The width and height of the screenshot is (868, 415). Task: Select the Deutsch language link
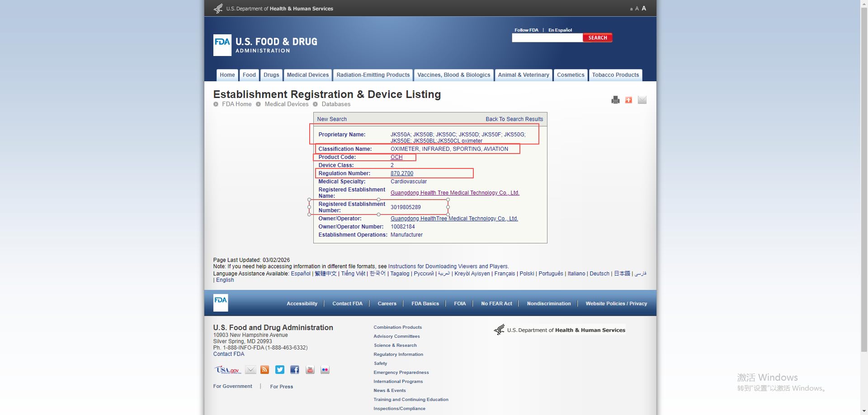[599, 274]
